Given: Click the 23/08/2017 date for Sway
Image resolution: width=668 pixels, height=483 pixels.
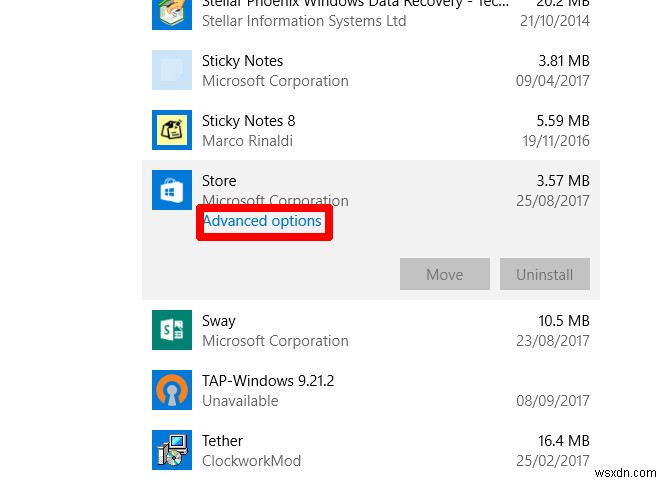Looking at the screenshot, I should coord(553,341).
